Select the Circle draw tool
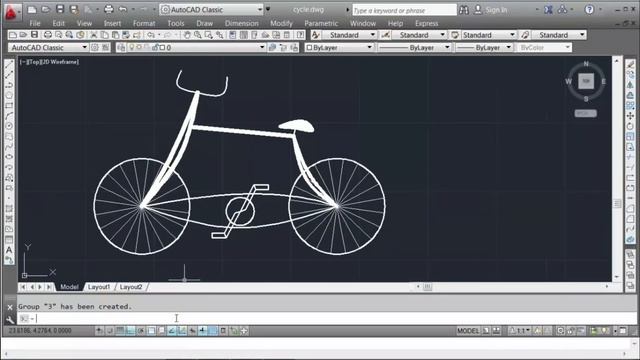This screenshot has width=640, height=360. pyautogui.click(x=9, y=126)
